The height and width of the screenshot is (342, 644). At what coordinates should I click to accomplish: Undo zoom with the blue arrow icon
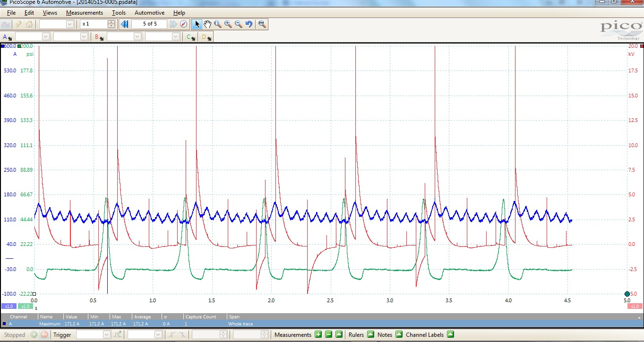pyautogui.click(x=249, y=24)
